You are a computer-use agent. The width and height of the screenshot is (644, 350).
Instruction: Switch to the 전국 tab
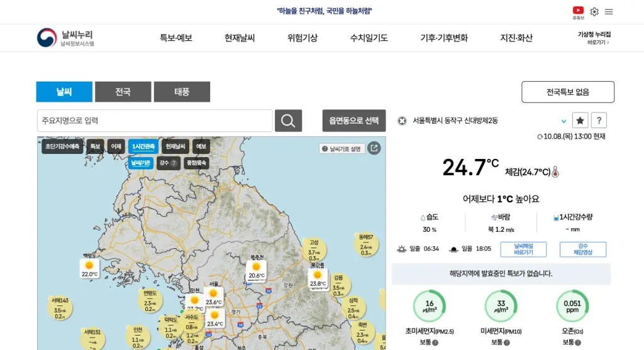[123, 92]
